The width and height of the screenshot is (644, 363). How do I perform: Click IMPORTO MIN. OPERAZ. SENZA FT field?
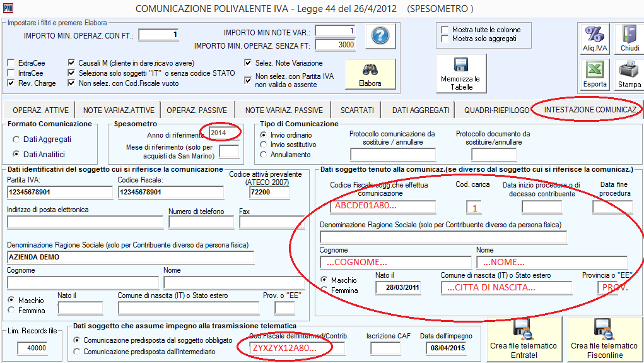(x=335, y=45)
